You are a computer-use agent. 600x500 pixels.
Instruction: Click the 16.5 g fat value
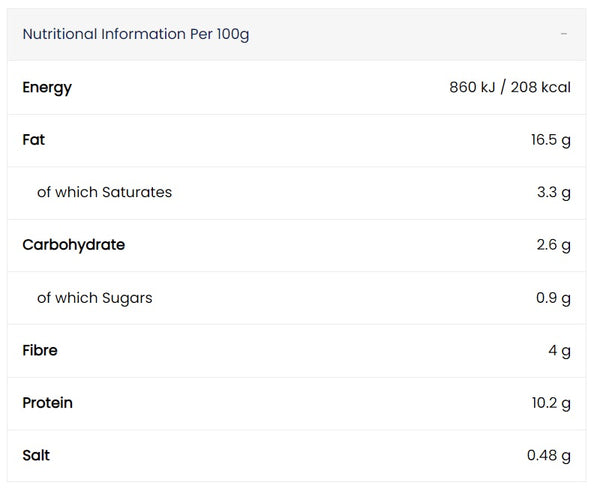pyautogui.click(x=551, y=140)
